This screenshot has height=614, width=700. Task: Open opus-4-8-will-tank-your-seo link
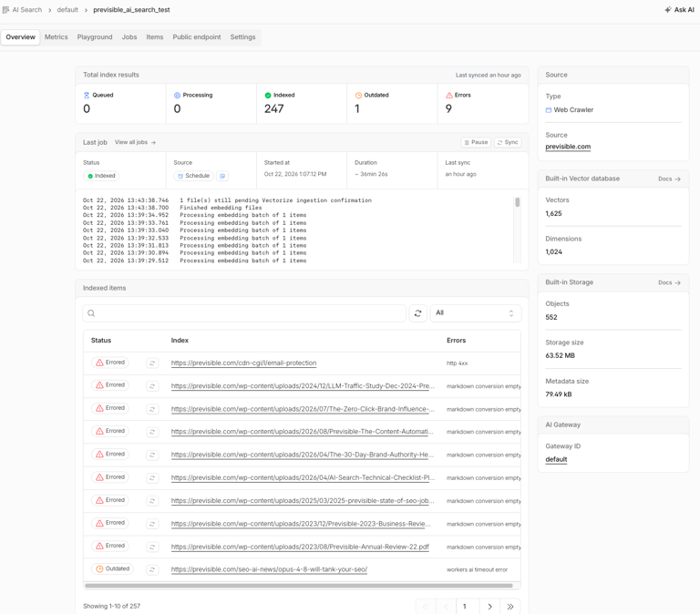pos(269,570)
